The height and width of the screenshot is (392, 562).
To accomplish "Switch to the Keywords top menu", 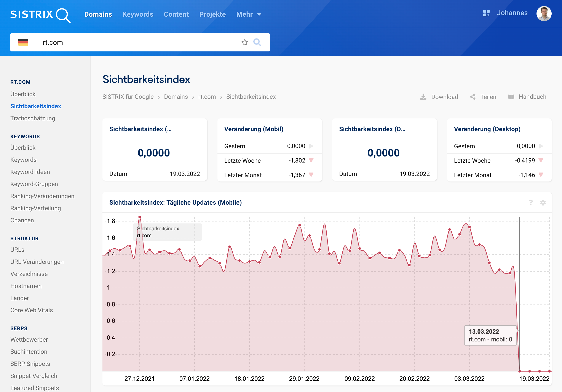I will (x=138, y=14).
